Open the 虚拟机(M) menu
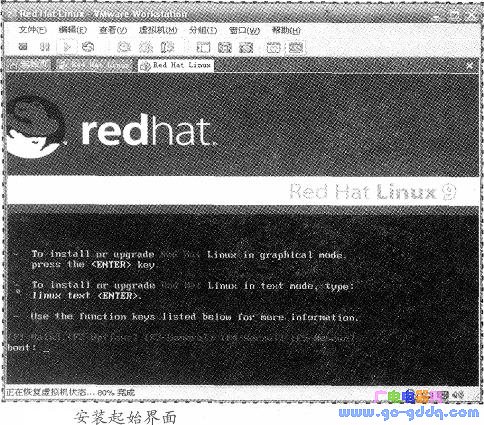The width and height of the screenshot is (484, 425). click(x=158, y=30)
